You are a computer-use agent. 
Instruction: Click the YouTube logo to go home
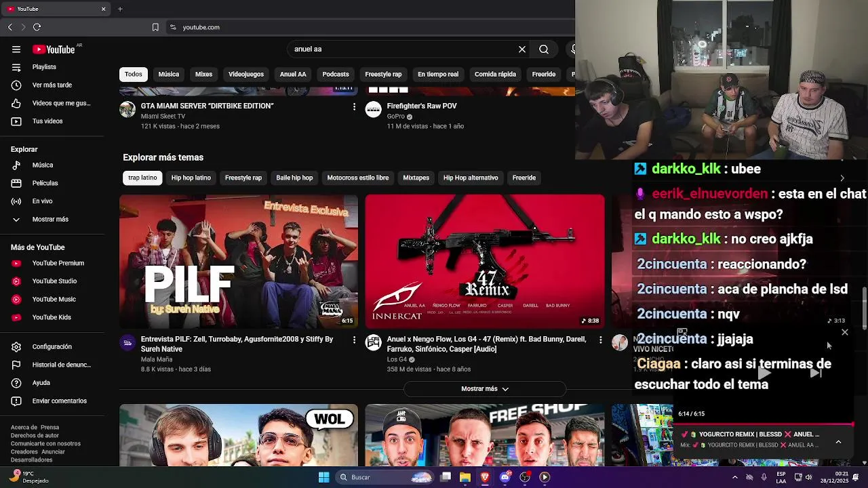[x=54, y=49]
